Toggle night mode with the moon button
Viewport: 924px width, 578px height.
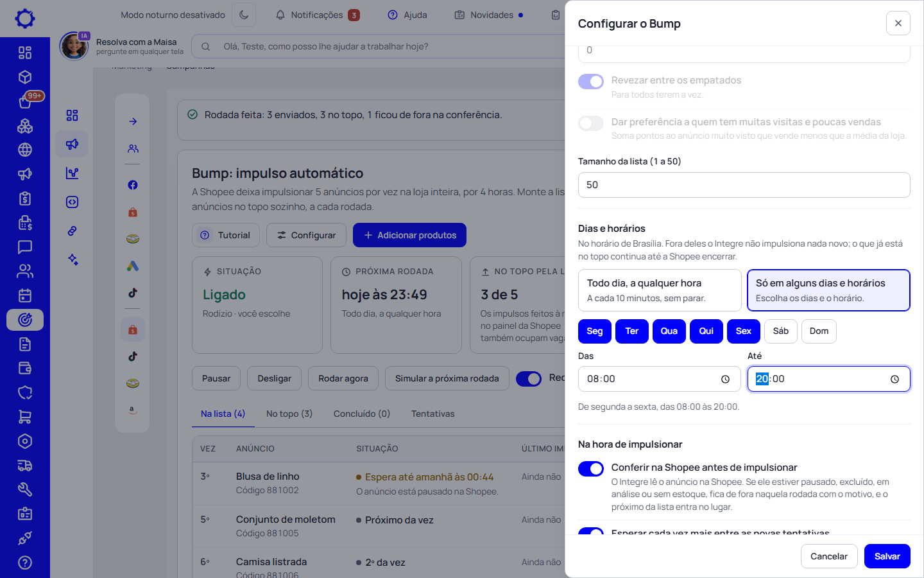coord(244,15)
